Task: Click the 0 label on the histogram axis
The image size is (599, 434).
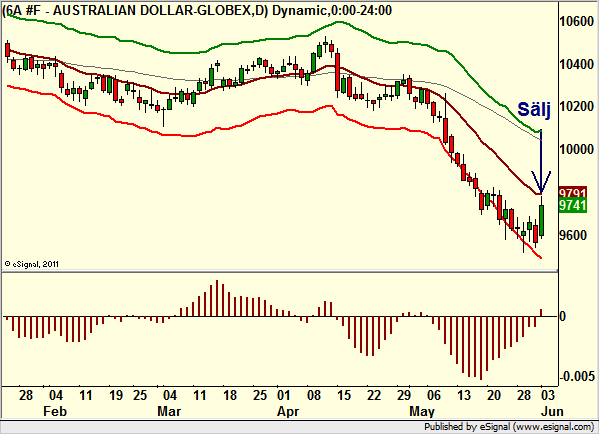Action: (x=562, y=316)
